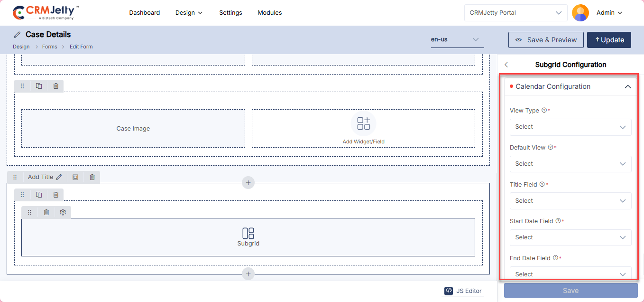Click the plus button above the Subgrid section
The height and width of the screenshot is (302, 644).
(x=248, y=183)
